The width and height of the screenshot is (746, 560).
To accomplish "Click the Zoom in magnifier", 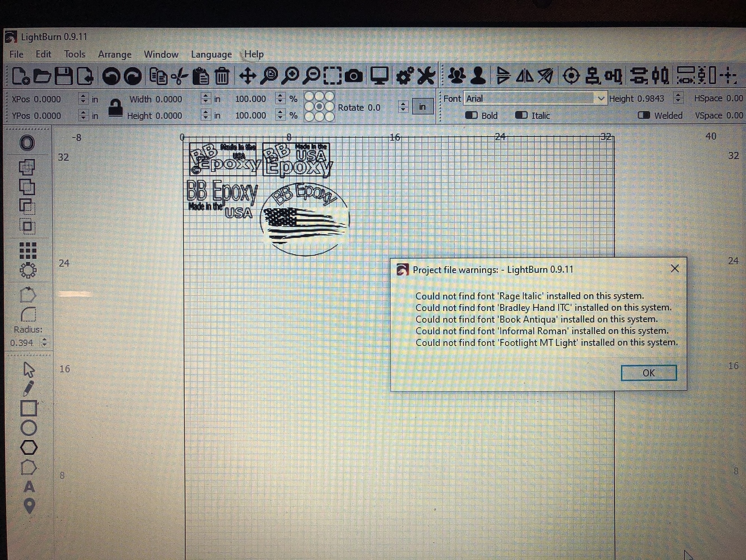I will point(290,76).
